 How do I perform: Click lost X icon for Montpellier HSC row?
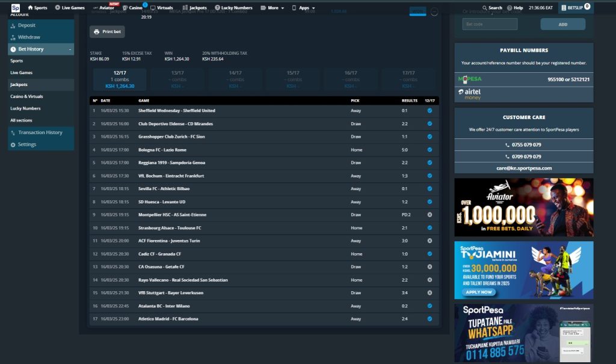coord(430,215)
